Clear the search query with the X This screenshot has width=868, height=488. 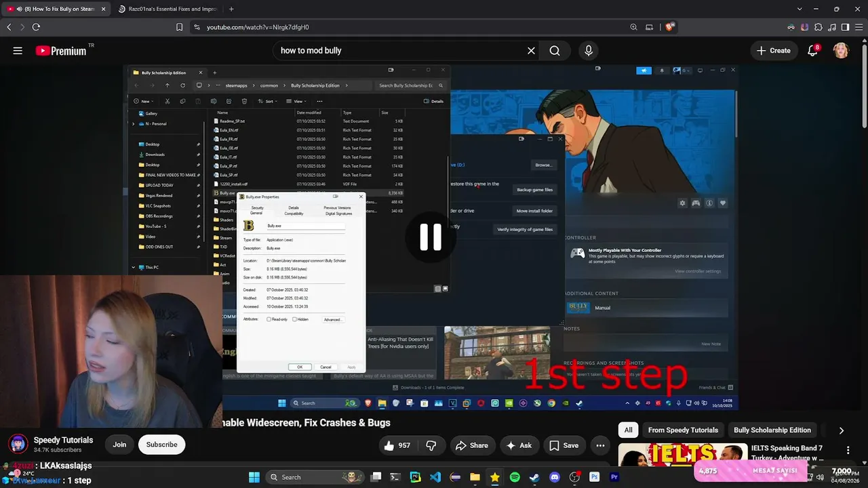pos(531,51)
